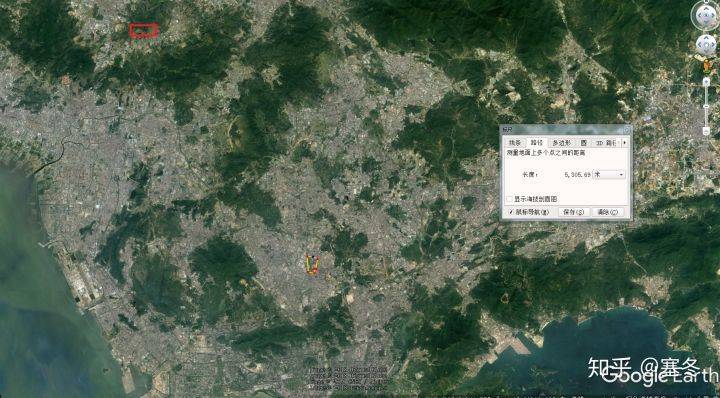The height and width of the screenshot is (398, 720).
Task: Click the Clear button in ruler dialog
Action: tap(608, 212)
